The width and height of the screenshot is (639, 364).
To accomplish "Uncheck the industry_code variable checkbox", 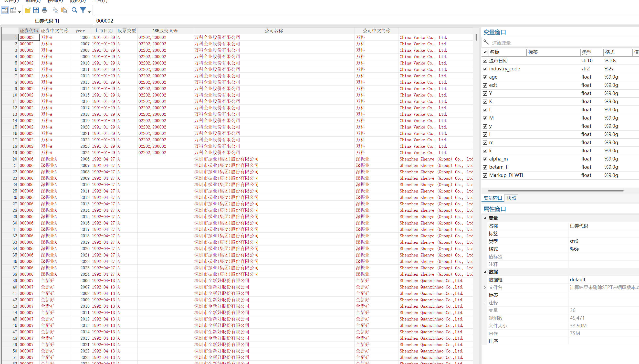I will (485, 69).
